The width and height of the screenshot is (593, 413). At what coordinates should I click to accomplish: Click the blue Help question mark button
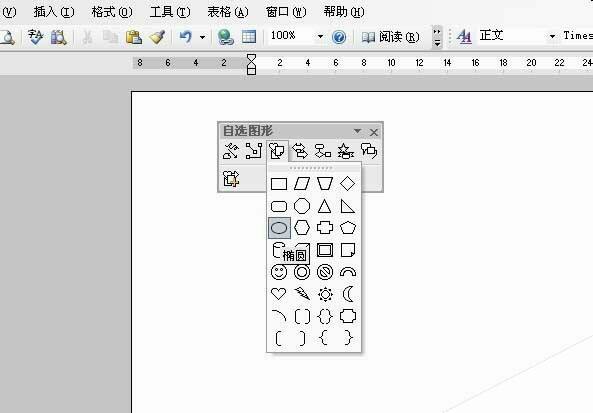339,37
